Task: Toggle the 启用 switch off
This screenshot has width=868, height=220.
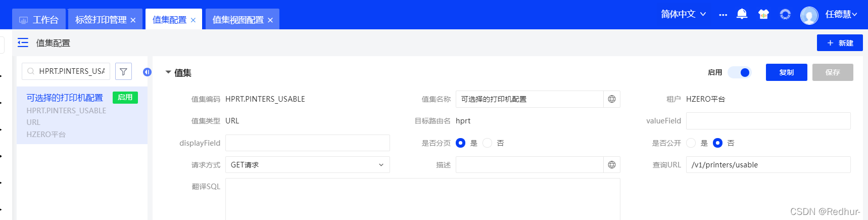Action: [x=739, y=72]
